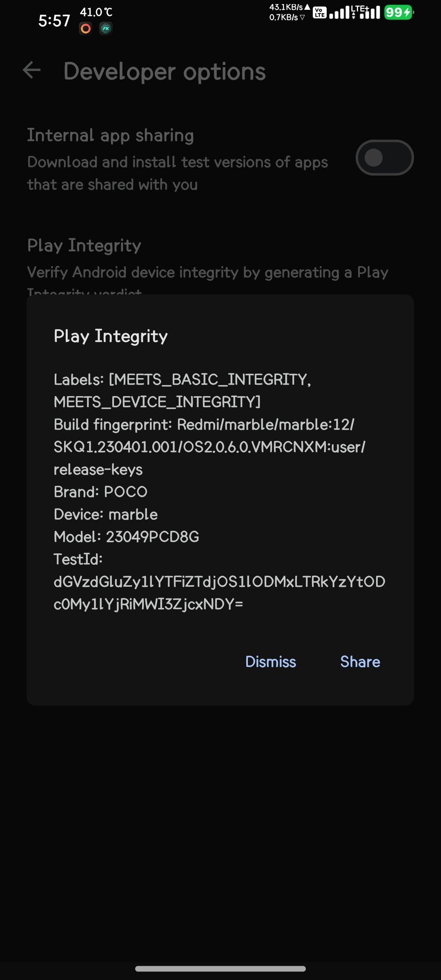This screenshot has height=980, width=441.
Task: Tap the VoLTE status icon
Action: pos(320,13)
